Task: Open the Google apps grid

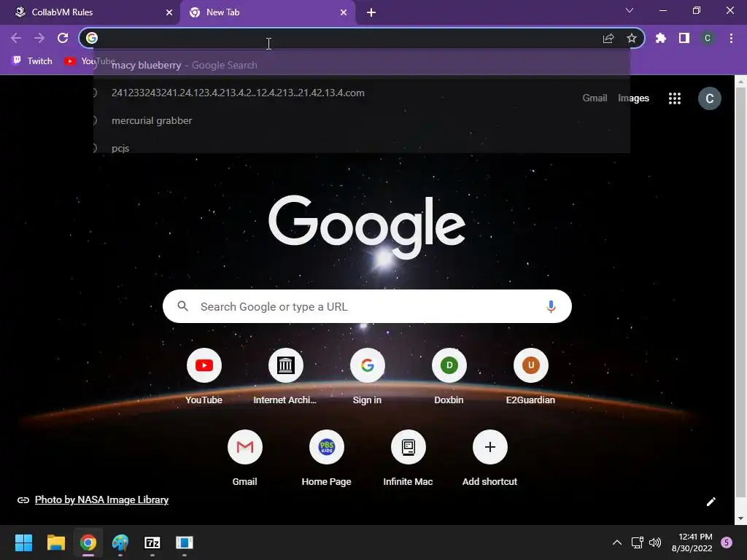Action: tap(675, 98)
